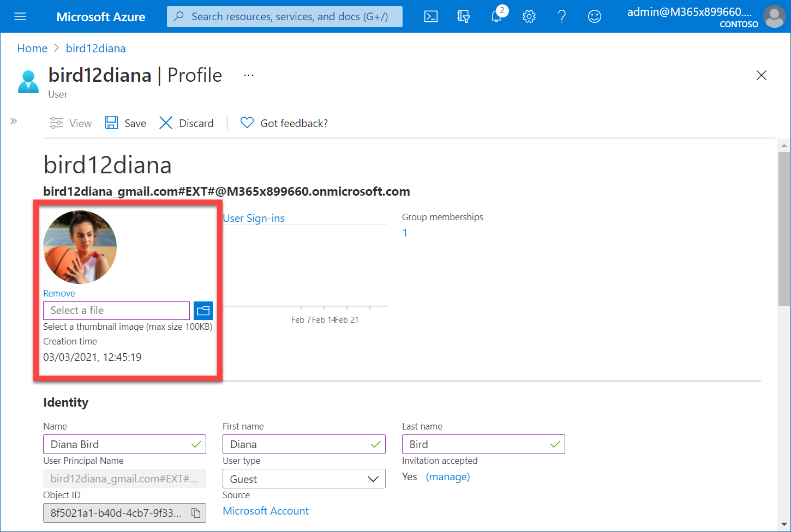Click the Remove photo link
The image size is (791, 532).
[x=59, y=293]
